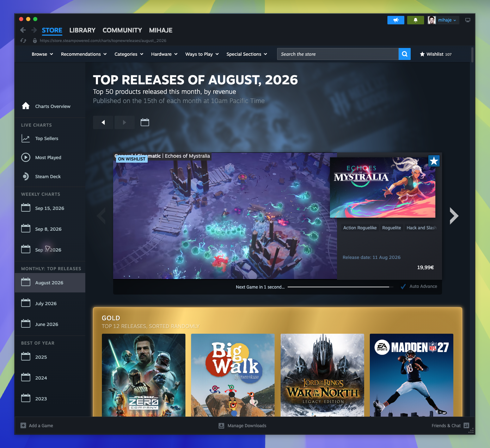Viewport: 490px width, 448px height.
Task: Switch to the LIBRARY tab
Action: pyautogui.click(x=82, y=30)
